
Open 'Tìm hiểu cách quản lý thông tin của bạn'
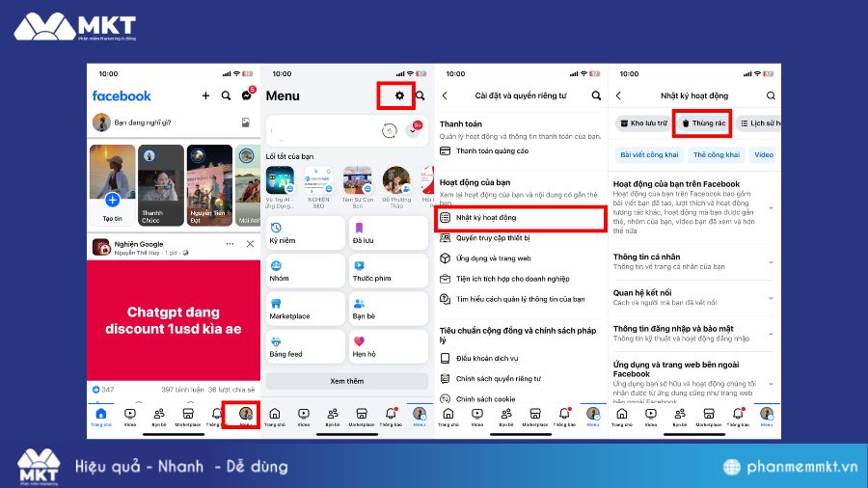521,299
